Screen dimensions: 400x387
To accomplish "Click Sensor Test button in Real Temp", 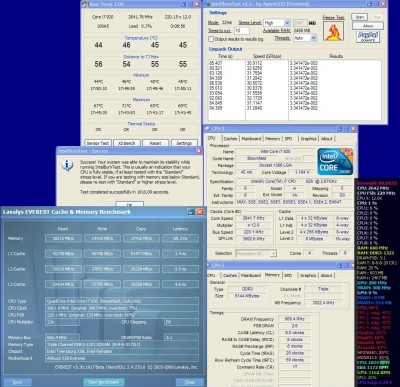I will click(98, 143).
